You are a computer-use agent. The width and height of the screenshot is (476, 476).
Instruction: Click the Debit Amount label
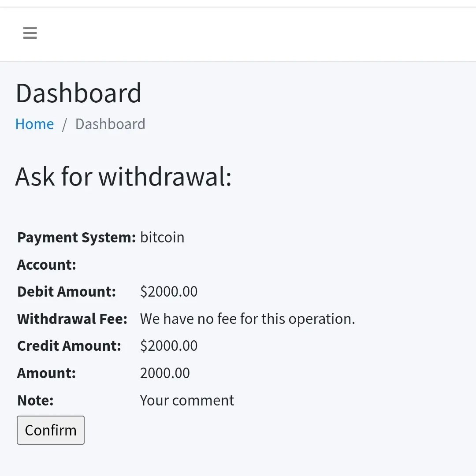[x=67, y=292]
